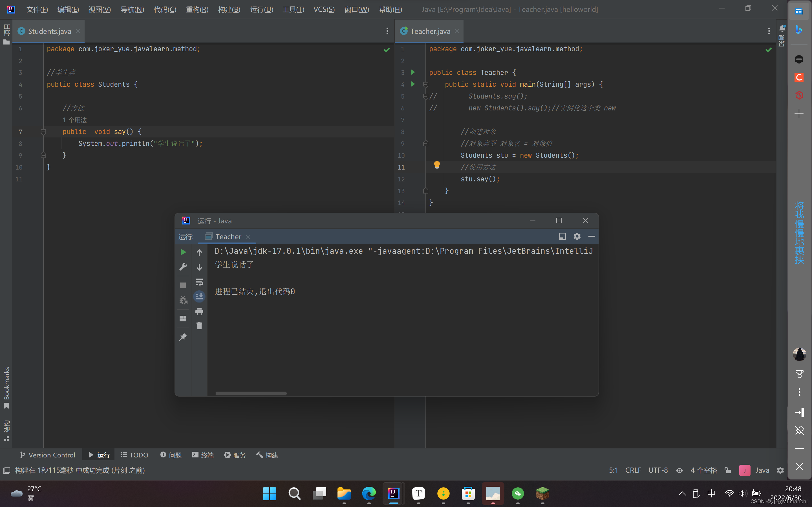The width and height of the screenshot is (812, 507).
Task: Toggle the read-only lock in status bar
Action: pyautogui.click(x=728, y=470)
